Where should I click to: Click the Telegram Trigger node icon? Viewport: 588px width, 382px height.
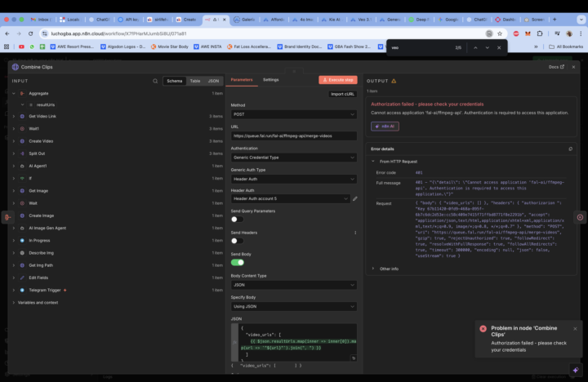[x=22, y=290]
